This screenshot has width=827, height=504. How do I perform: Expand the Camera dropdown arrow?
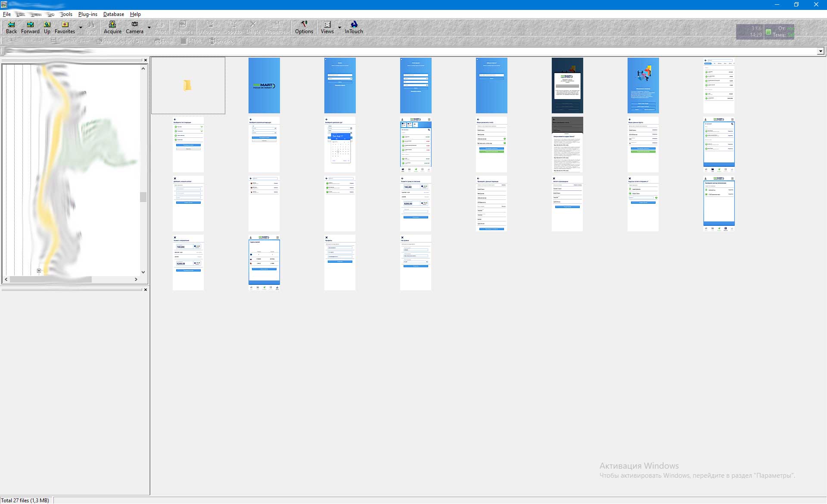point(149,28)
